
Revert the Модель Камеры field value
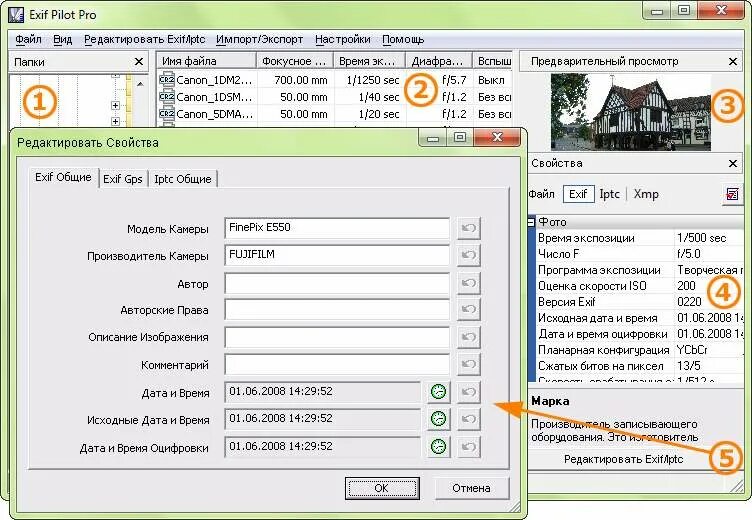468,228
